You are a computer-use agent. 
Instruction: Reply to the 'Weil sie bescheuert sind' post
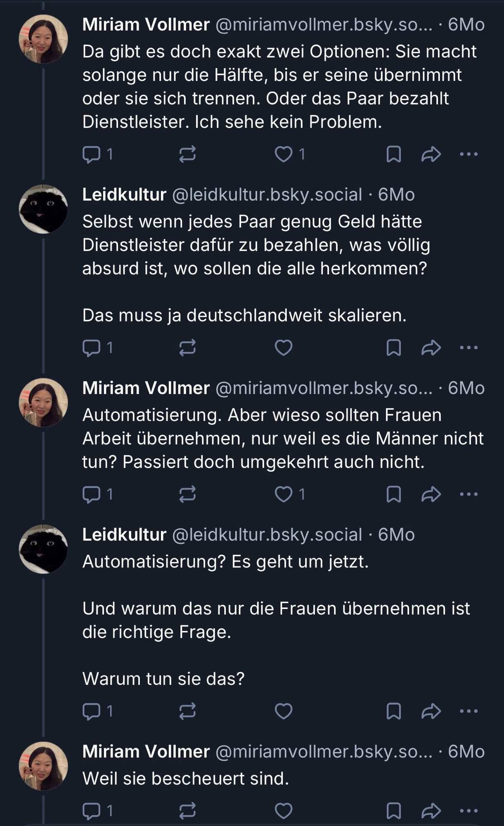tap(92, 811)
